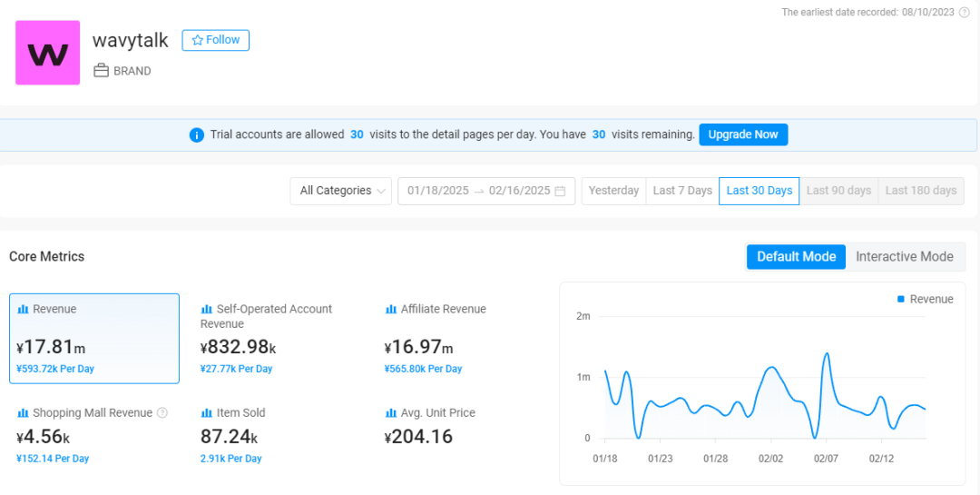Click the ¥16.97m affiliate value
The height and width of the screenshot is (495, 980).
[x=418, y=347]
